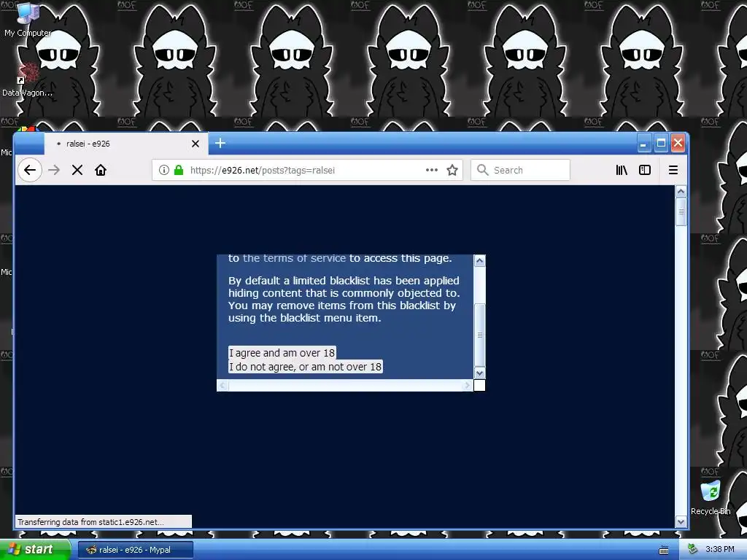The height and width of the screenshot is (560, 747).
Task: Focus the Search box in the toolbar
Action: point(520,170)
